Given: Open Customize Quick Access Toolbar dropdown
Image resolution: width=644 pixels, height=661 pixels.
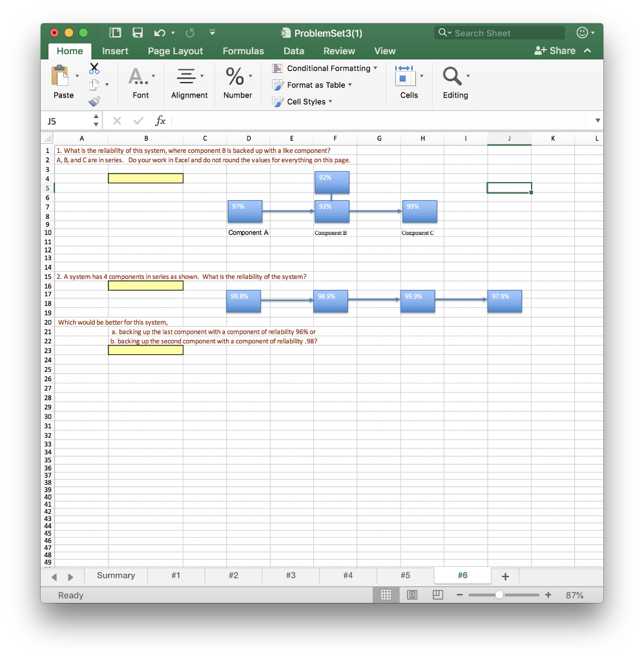Looking at the screenshot, I should [x=213, y=32].
